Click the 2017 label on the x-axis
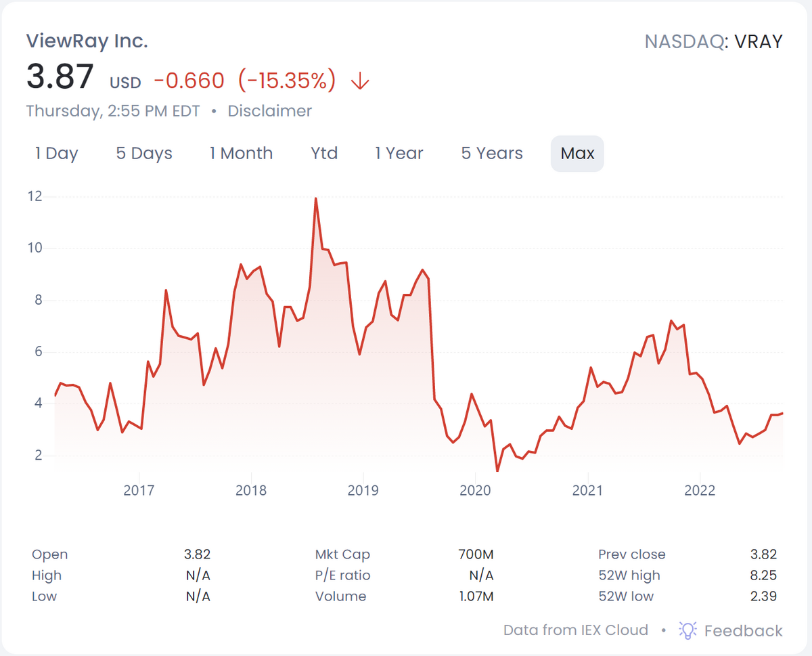 [x=139, y=490]
